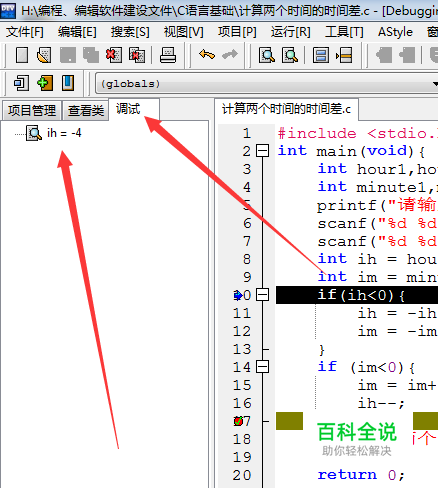
Task: Click 'int main(void){' code line
Action: tap(351, 151)
